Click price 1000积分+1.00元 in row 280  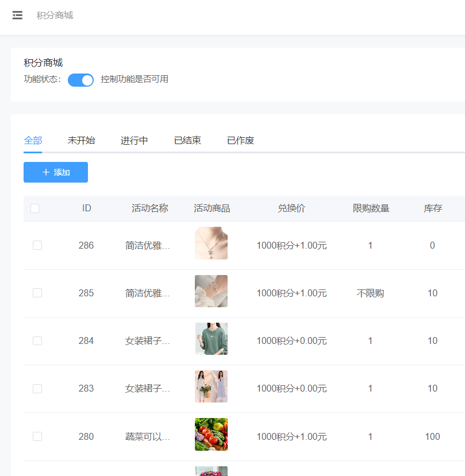click(292, 436)
